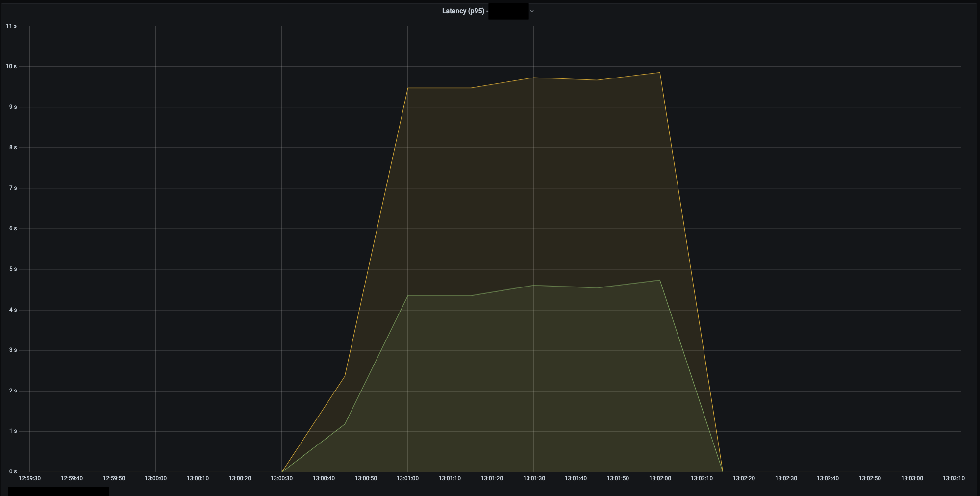Click the '6 s' y-axis label

tap(13, 228)
